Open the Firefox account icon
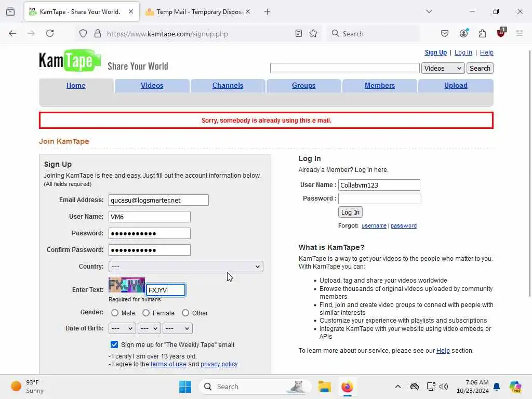The height and width of the screenshot is (399, 532). click(x=464, y=33)
